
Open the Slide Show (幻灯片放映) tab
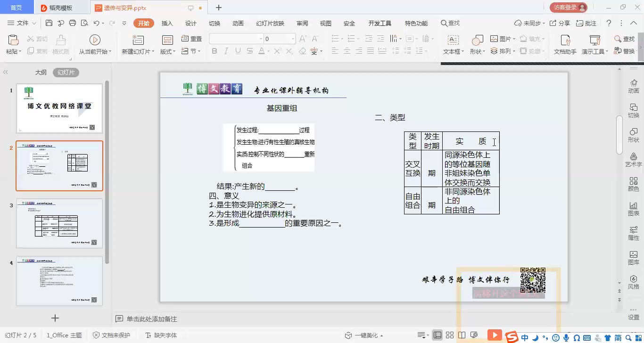click(270, 23)
